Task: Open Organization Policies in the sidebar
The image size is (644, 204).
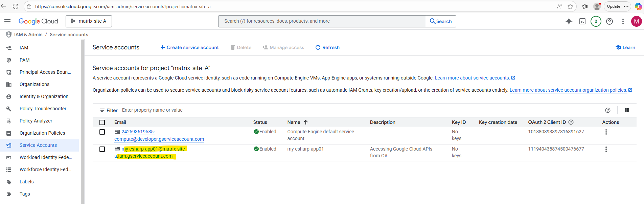Action: [42, 133]
